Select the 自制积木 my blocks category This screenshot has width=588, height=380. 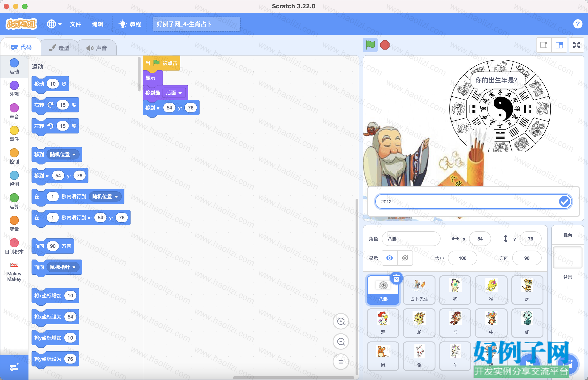pyautogui.click(x=14, y=246)
